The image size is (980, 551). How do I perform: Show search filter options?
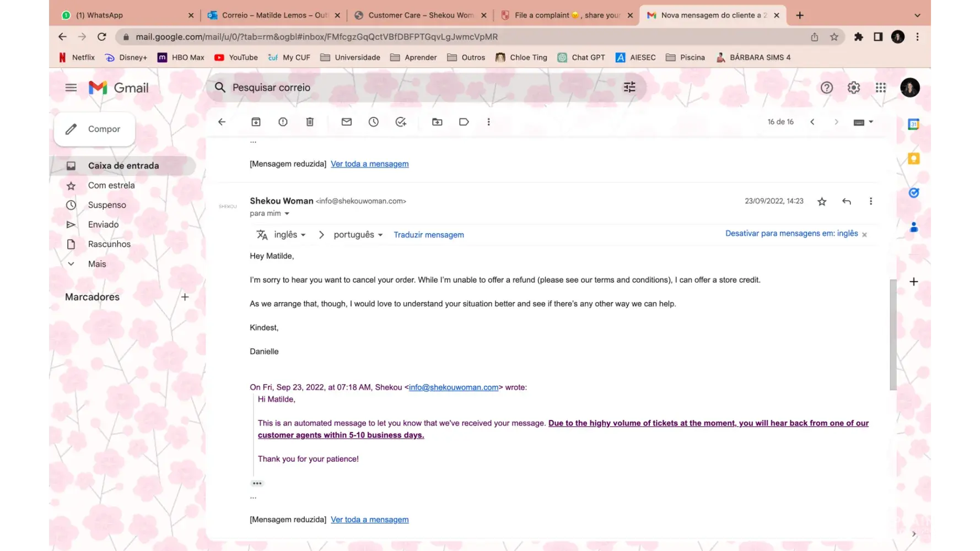pos(629,87)
